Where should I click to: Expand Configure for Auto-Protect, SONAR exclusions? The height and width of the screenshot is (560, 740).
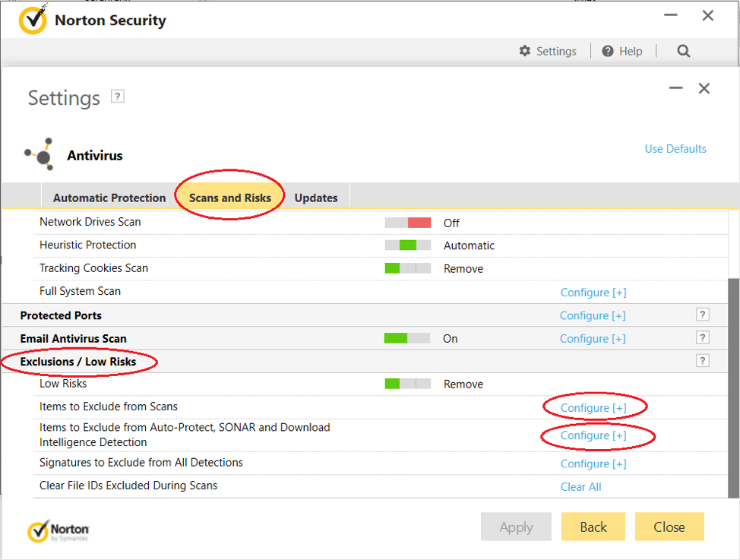point(593,435)
